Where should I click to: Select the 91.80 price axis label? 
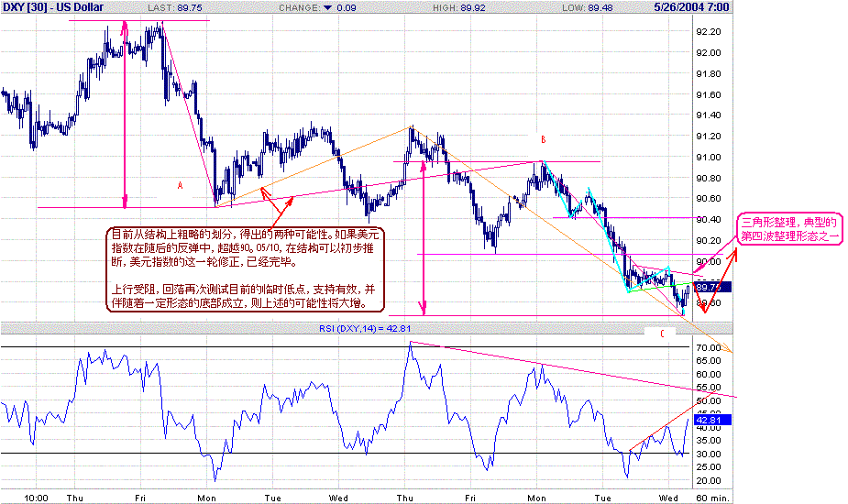point(708,73)
